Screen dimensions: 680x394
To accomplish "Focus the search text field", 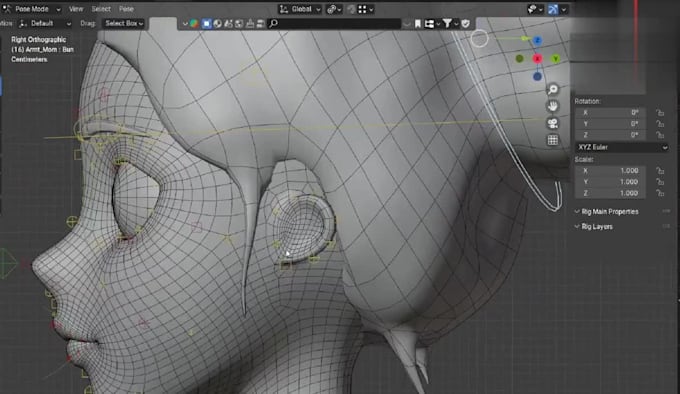I will click(x=334, y=23).
